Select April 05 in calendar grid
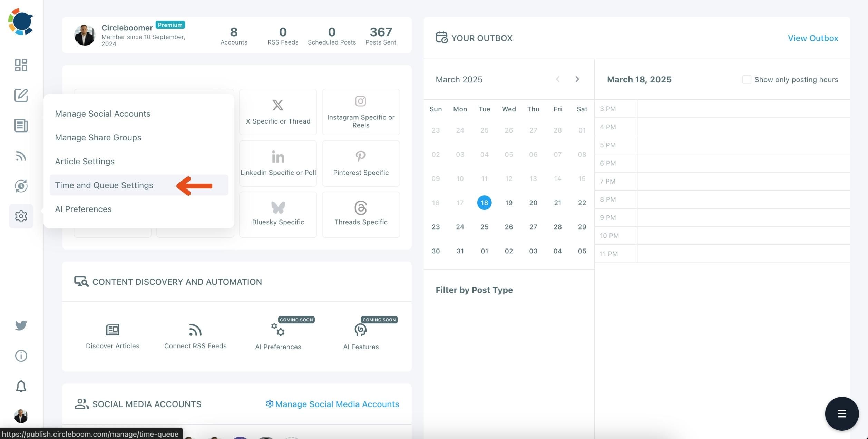Image resolution: width=868 pixels, height=439 pixels. click(582, 251)
